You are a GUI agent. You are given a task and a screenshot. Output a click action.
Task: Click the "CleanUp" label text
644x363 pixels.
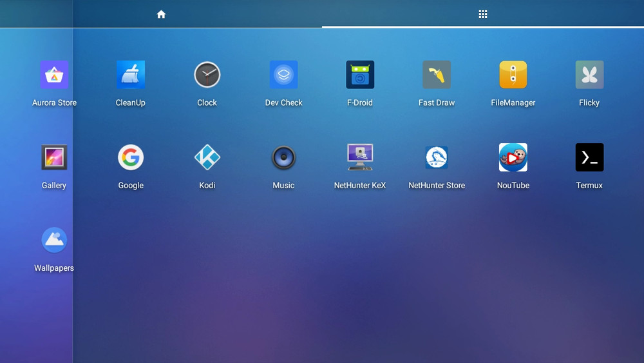[x=131, y=103]
